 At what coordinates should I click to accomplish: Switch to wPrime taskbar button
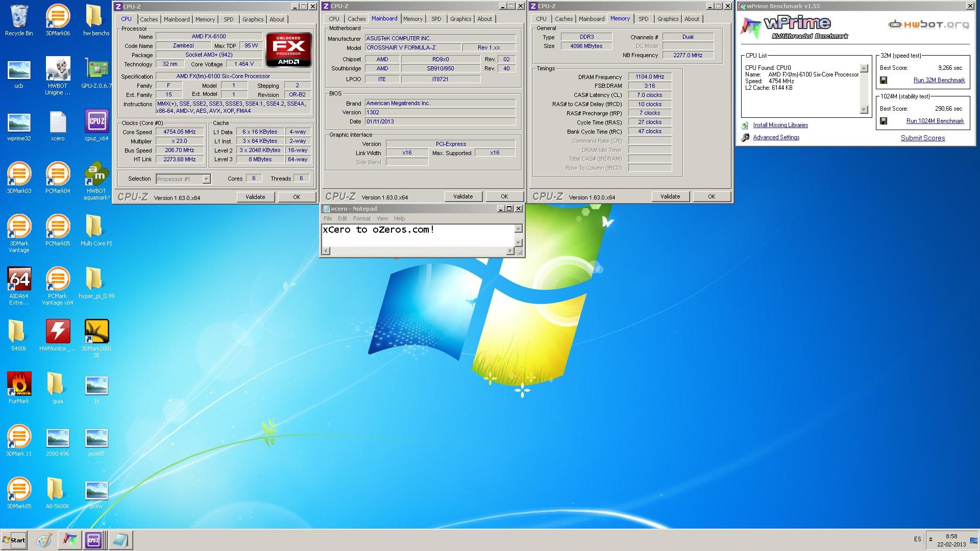point(69,540)
